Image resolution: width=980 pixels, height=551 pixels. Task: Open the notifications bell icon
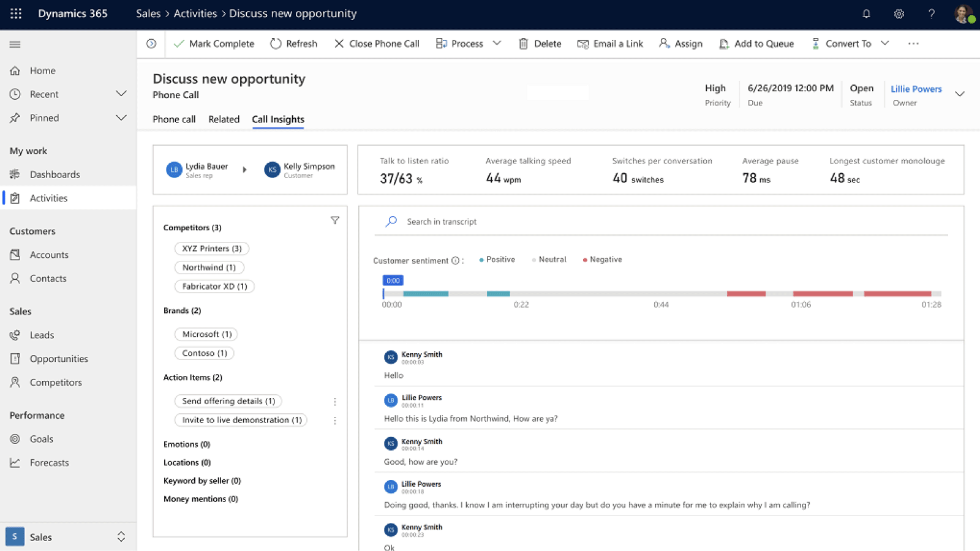pos(866,13)
